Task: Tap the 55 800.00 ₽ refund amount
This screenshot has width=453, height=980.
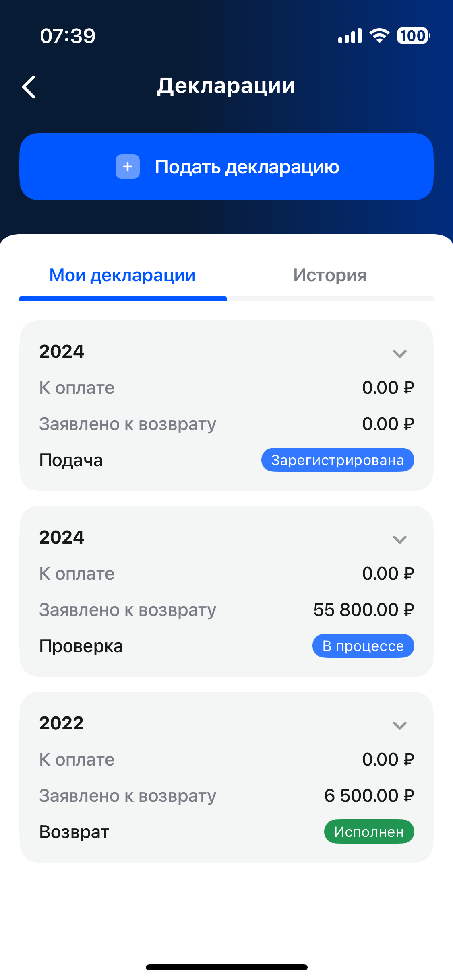Action: [x=364, y=610]
